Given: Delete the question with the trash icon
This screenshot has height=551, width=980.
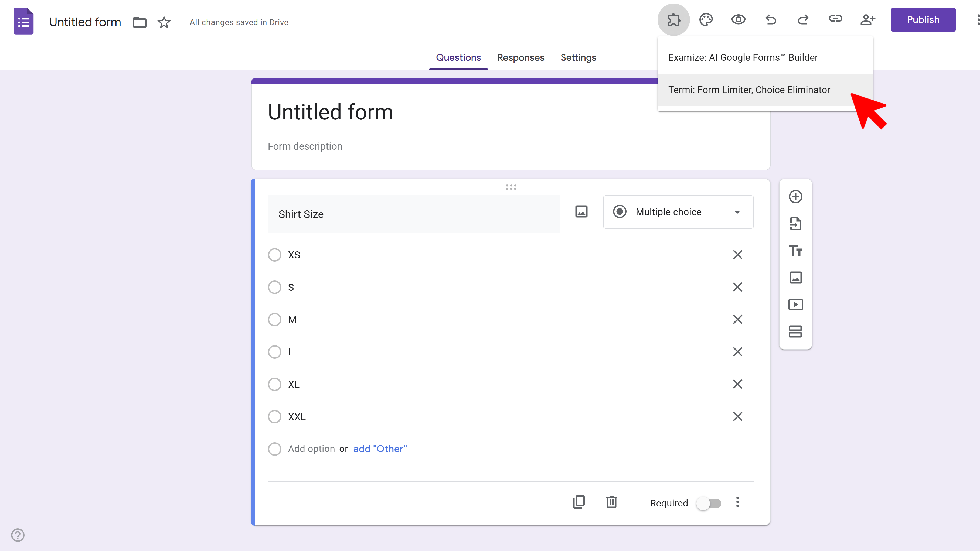Looking at the screenshot, I should point(611,502).
